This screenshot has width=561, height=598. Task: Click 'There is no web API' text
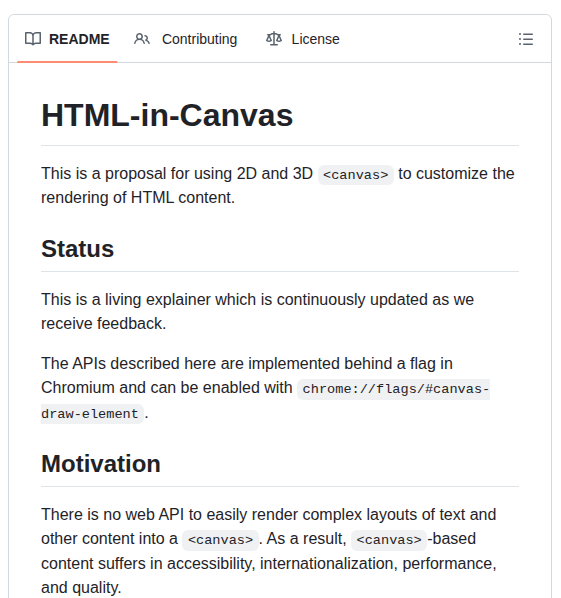(x=113, y=514)
